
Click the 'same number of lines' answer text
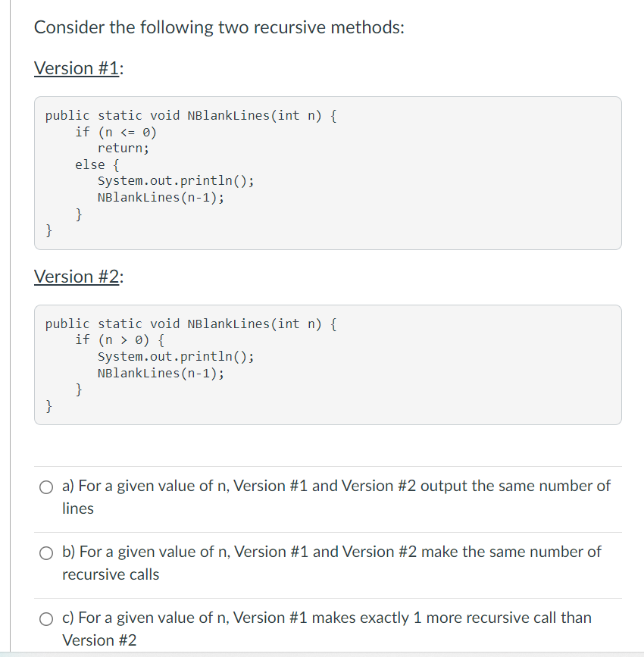coord(336,497)
